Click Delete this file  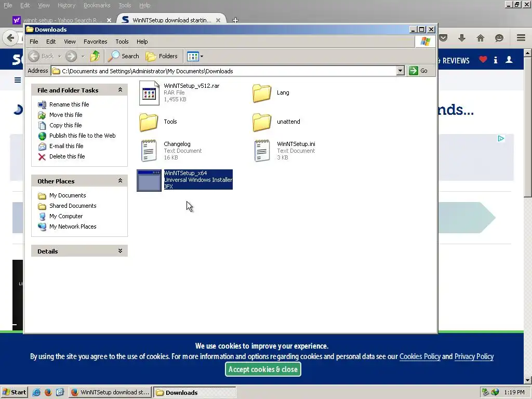(67, 156)
